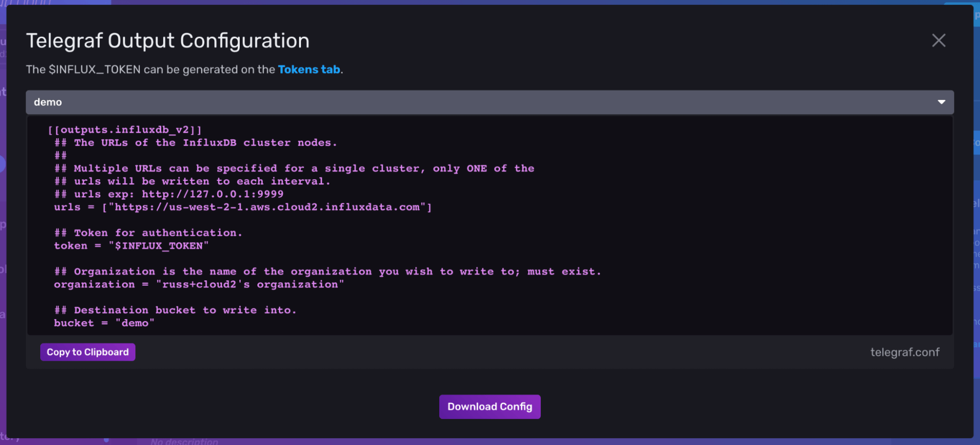The height and width of the screenshot is (445, 980).
Task: Click the 'Destination bucket to write into' comment
Action: [x=176, y=310]
